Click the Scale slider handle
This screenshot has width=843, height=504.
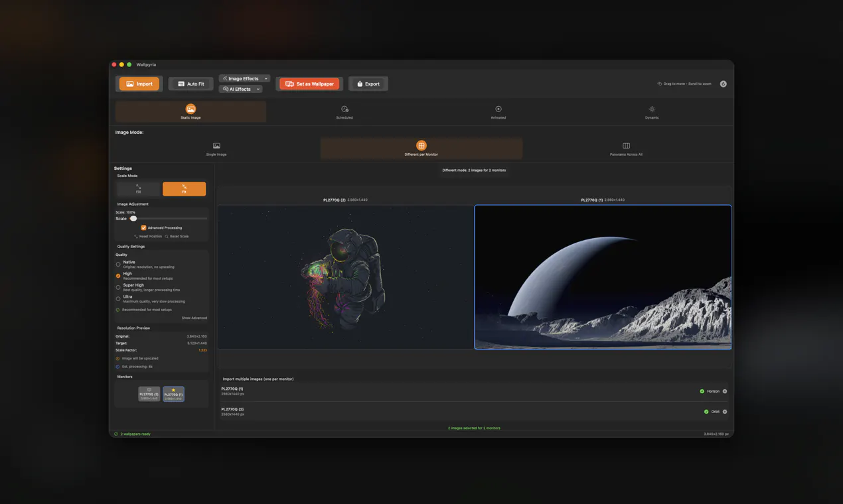[133, 218]
